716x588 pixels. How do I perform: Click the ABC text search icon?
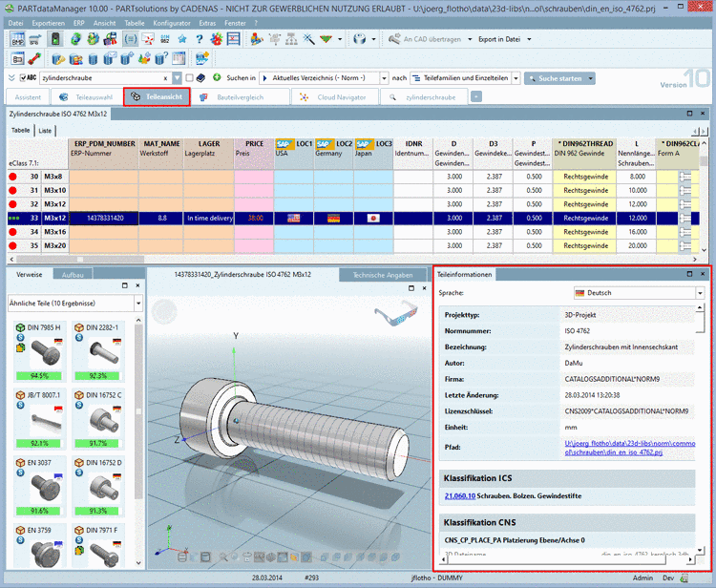coord(30,77)
